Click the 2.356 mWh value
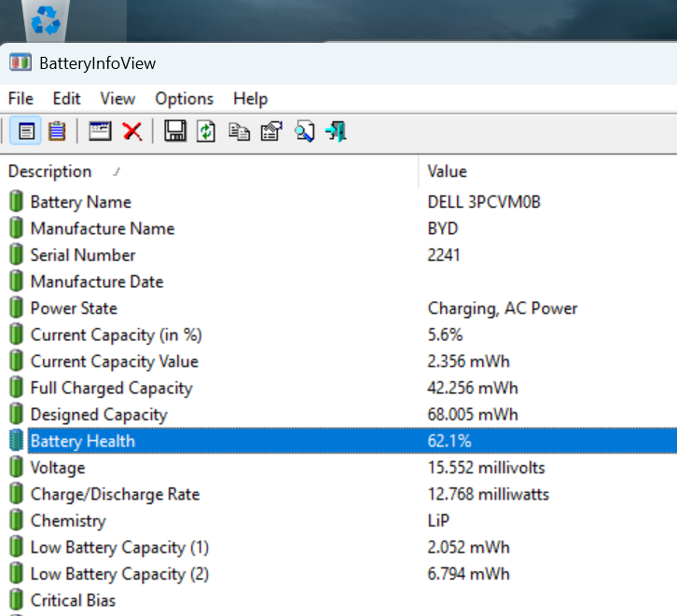The image size is (677, 616). pos(468,361)
